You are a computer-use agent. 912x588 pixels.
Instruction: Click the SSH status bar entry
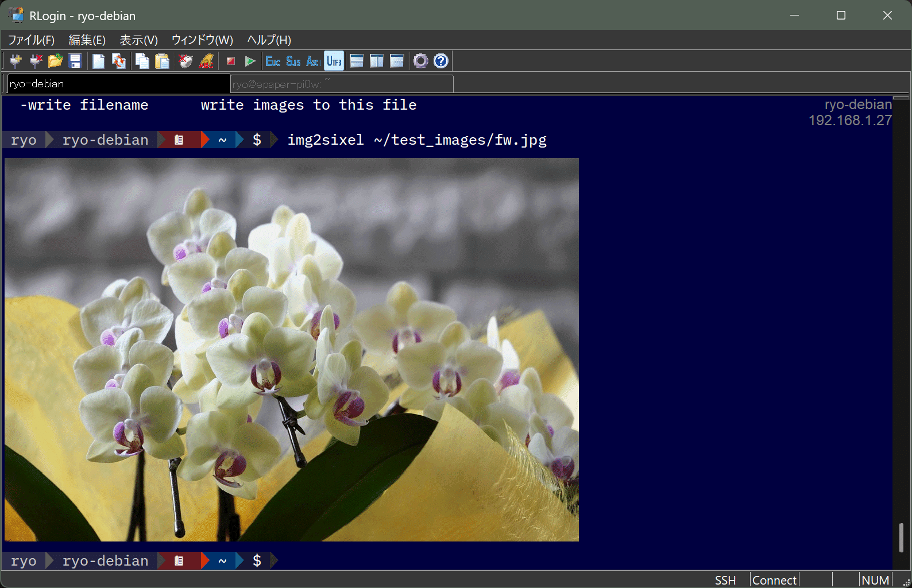[x=725, y=580]
